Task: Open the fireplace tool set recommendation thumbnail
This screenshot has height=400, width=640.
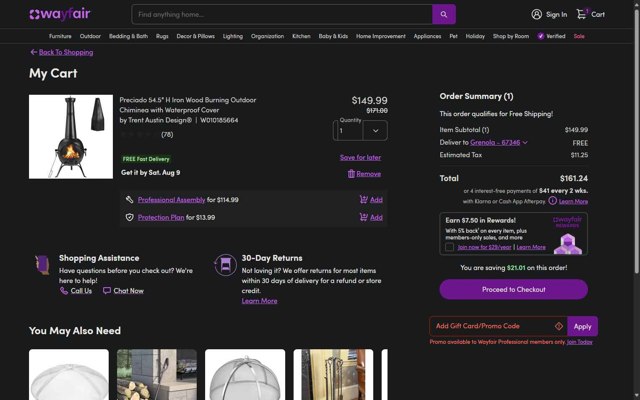Action: click(333, 374)
